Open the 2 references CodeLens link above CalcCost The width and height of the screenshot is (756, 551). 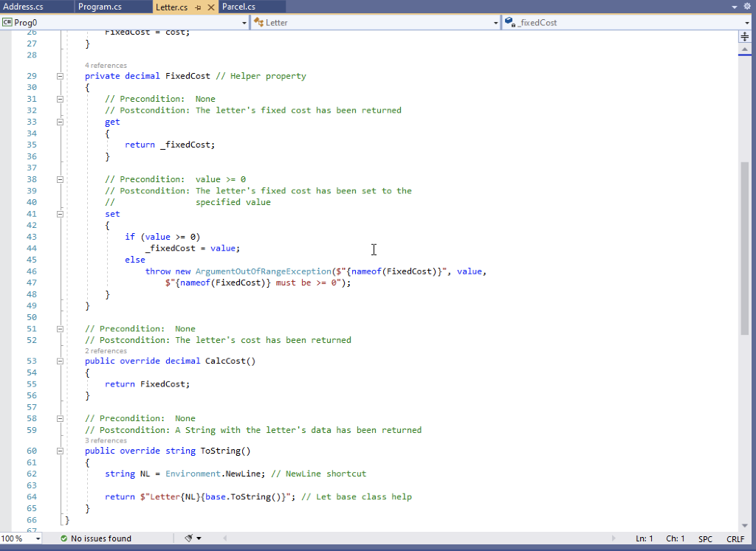[106, 350]
